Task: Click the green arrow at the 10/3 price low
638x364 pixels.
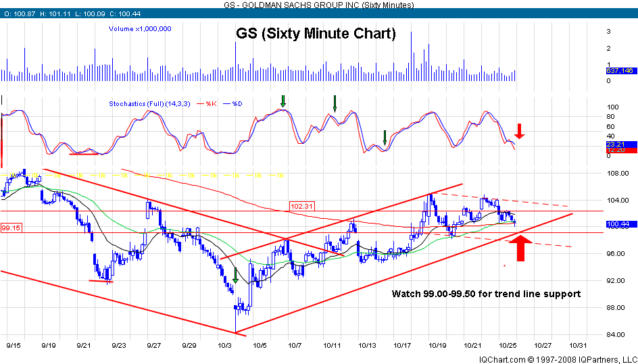Action: (x=235, y=275)
